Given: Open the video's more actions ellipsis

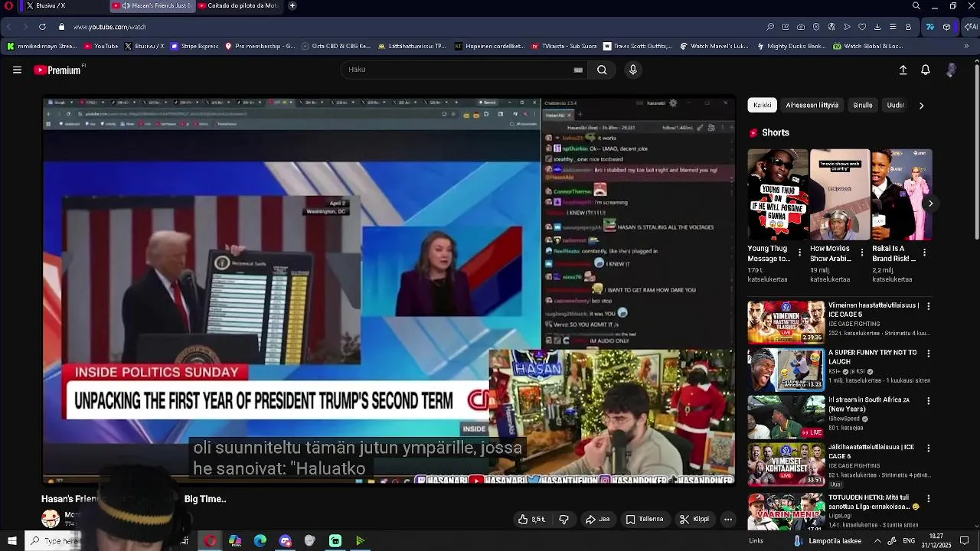Looking at the screenshot, I should [728, 519].
